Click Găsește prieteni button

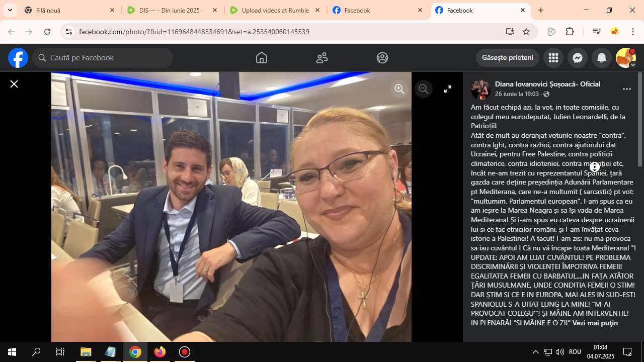508,58
